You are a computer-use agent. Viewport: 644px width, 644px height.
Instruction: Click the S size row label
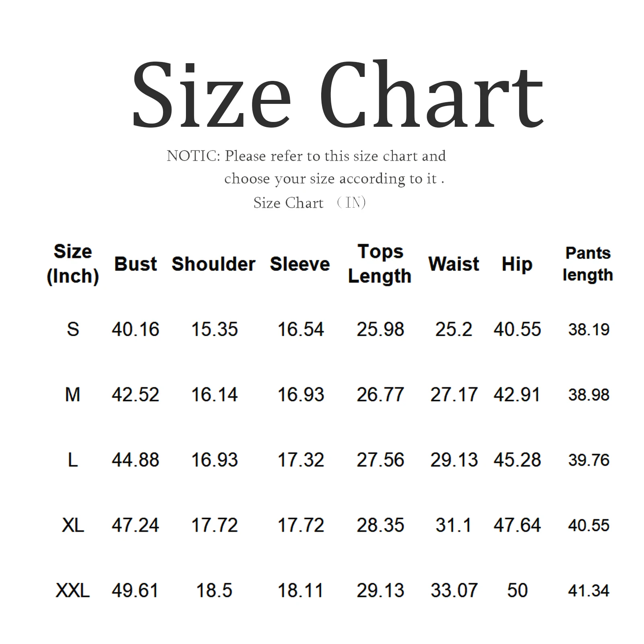[73, 330]
